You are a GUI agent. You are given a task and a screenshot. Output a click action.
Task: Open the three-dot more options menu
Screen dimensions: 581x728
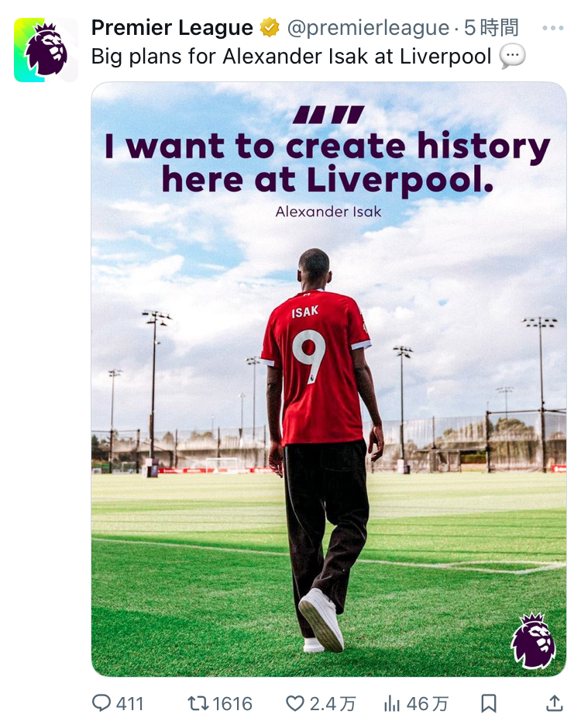[x=552, y=29]
